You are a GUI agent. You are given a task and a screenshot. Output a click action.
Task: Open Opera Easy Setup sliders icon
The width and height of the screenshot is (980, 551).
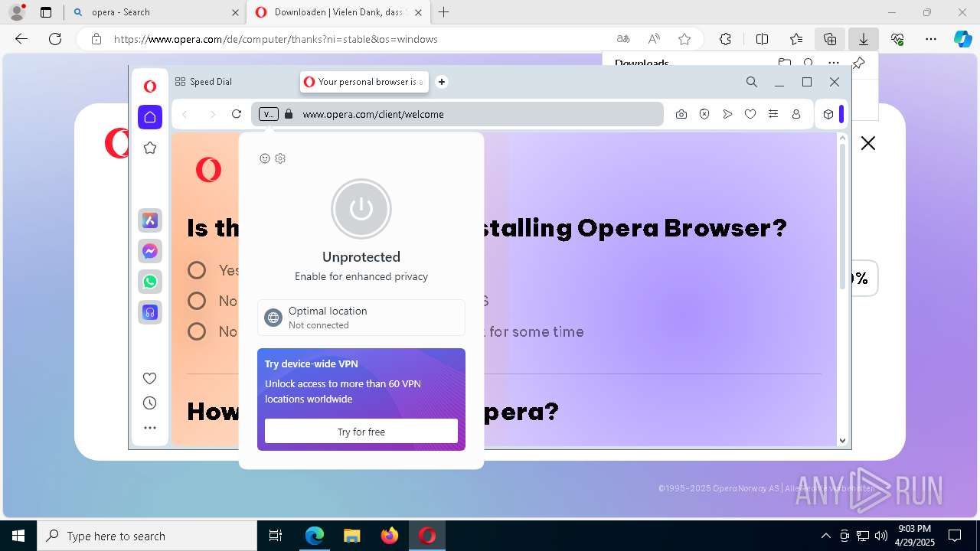point(773,114)
